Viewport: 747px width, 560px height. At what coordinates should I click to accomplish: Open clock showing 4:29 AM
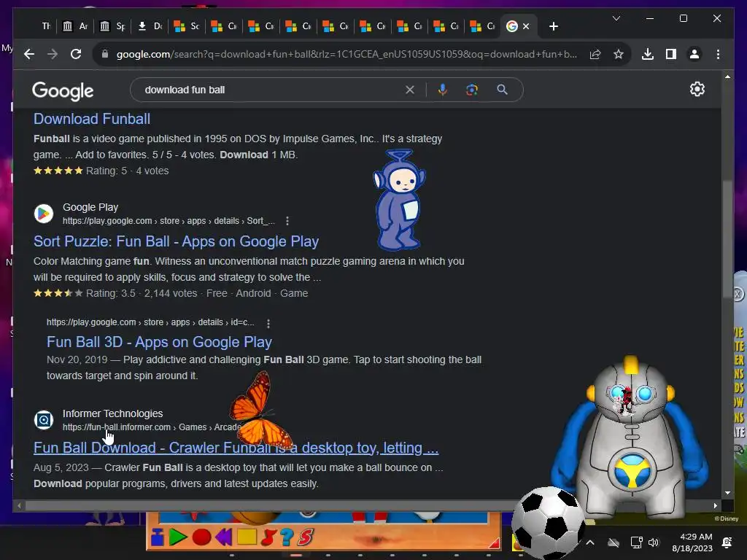pyautogui.click(x=692, y=542)
